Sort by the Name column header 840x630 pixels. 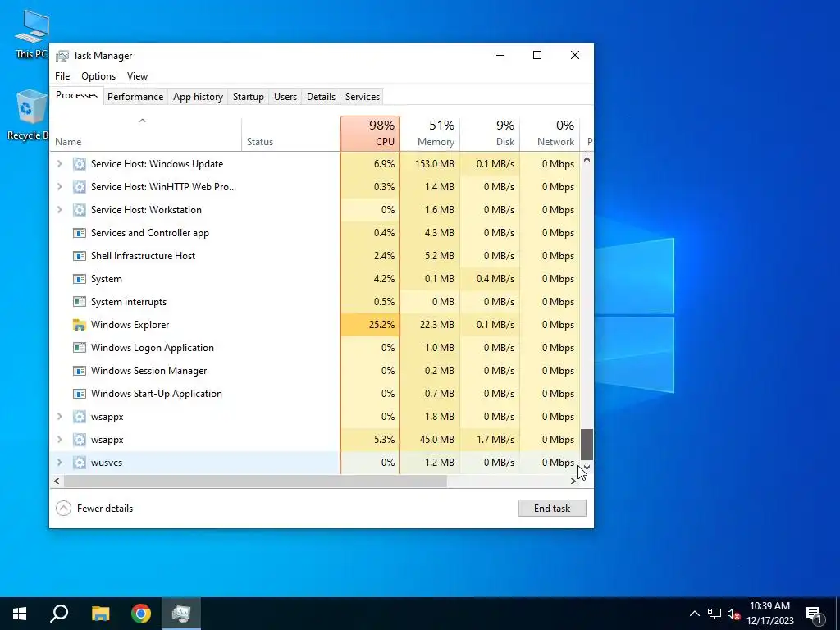[146, 134]
